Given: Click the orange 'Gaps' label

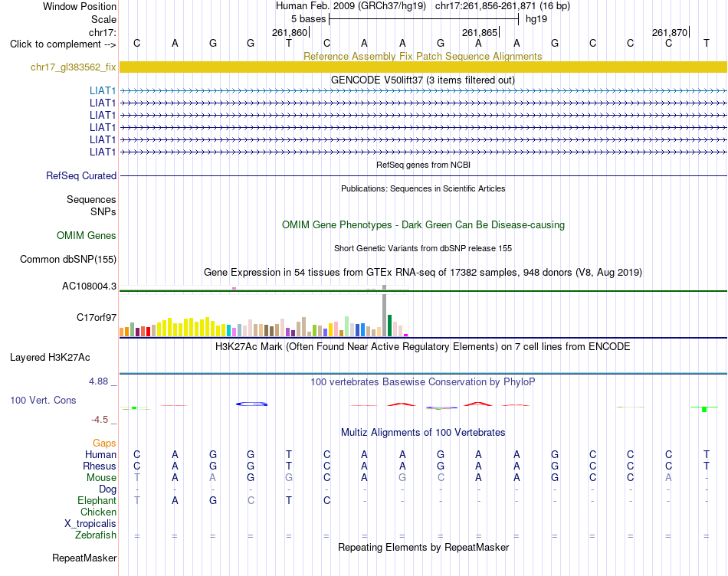Looking at the screenshot, I should click(x=104, y=443).
